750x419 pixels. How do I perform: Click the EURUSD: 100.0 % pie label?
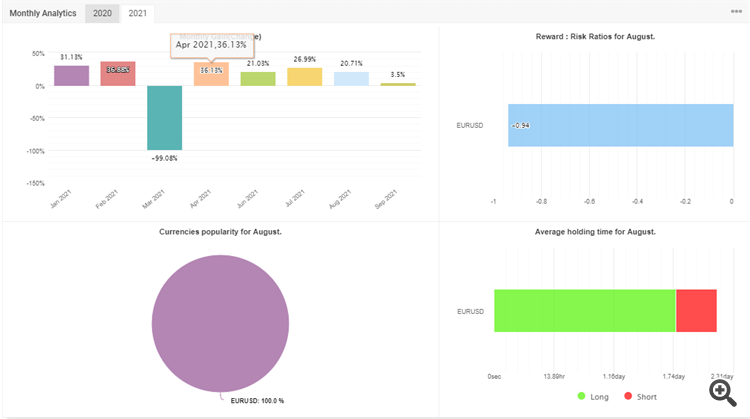(257, 401)
